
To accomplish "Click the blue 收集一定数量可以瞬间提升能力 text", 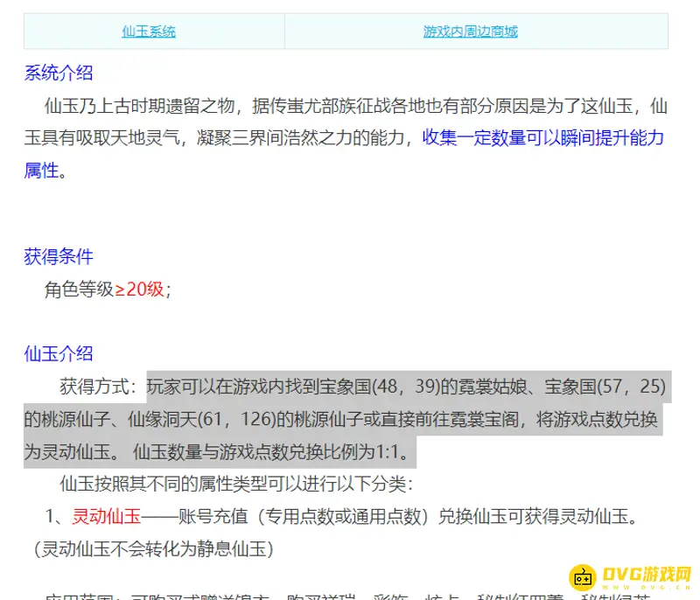I will click(x=543, y=137).
